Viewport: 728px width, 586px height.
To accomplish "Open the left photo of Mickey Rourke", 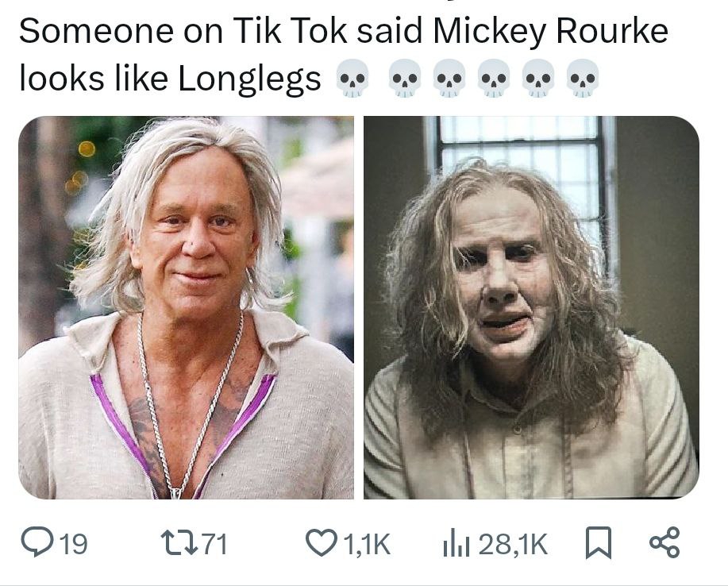I will tap(187, 307).
